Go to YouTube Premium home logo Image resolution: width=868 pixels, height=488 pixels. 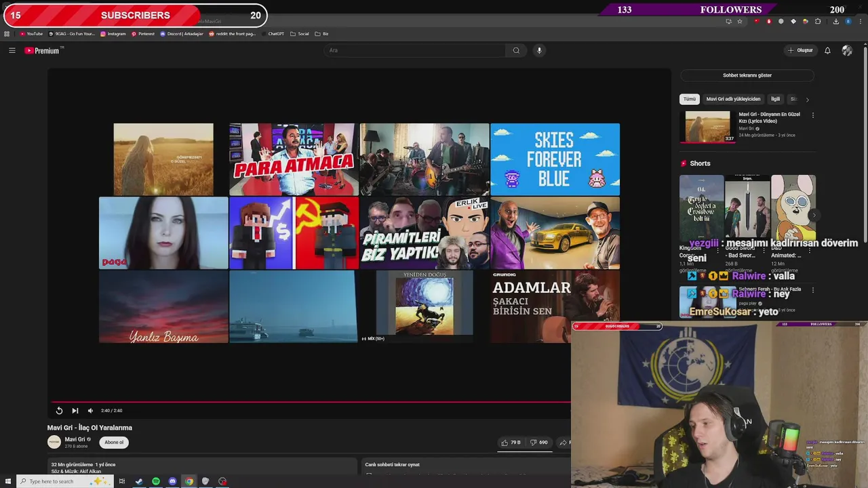(42, 50)
